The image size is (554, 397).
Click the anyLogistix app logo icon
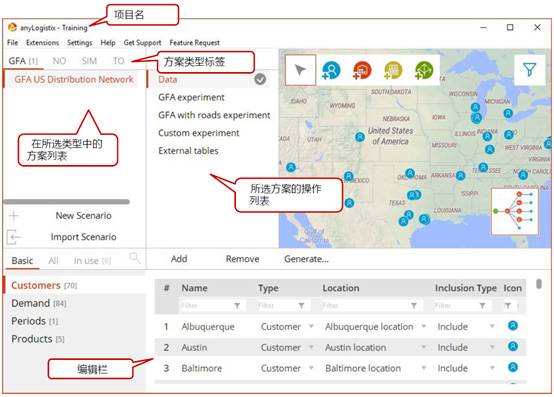[x=12, y=27]
